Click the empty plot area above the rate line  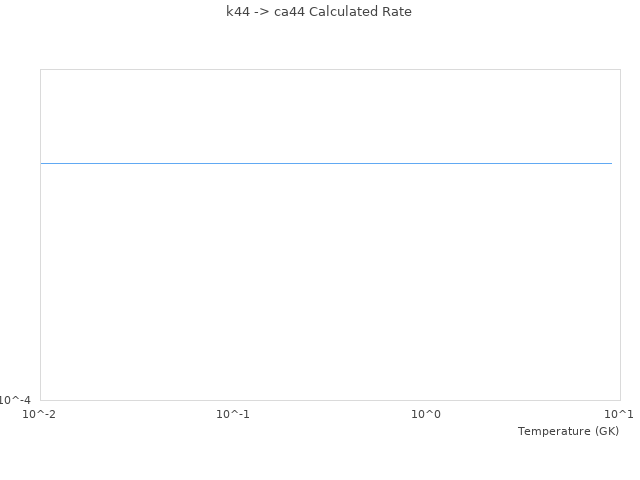[326, 115]
